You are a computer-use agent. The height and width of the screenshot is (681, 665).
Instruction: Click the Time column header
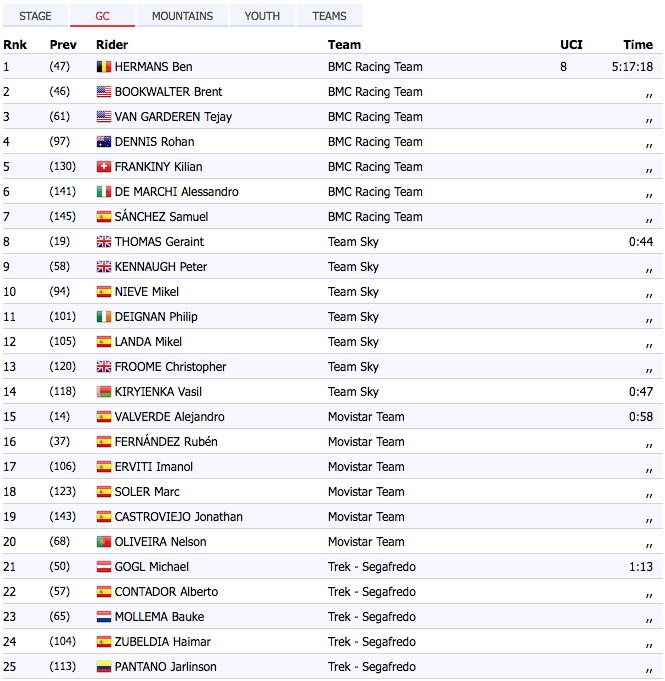(x=638, y=44)
